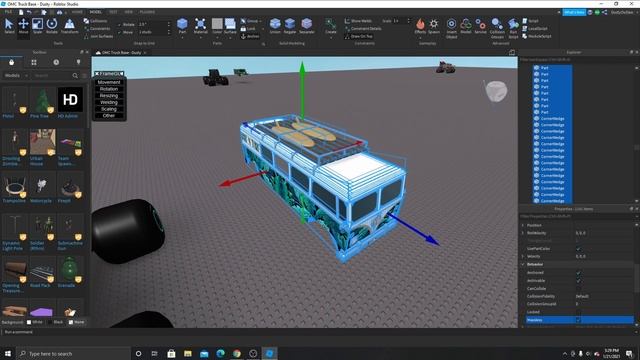Select the HD Admin toolbox thumbnail
The image size is (640, 360).
pyautogui.click(x=70, y=99)
